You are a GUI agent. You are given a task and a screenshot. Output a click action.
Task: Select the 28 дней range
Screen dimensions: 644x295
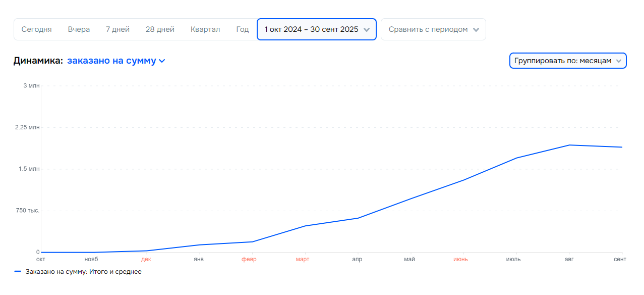(160, 29)
